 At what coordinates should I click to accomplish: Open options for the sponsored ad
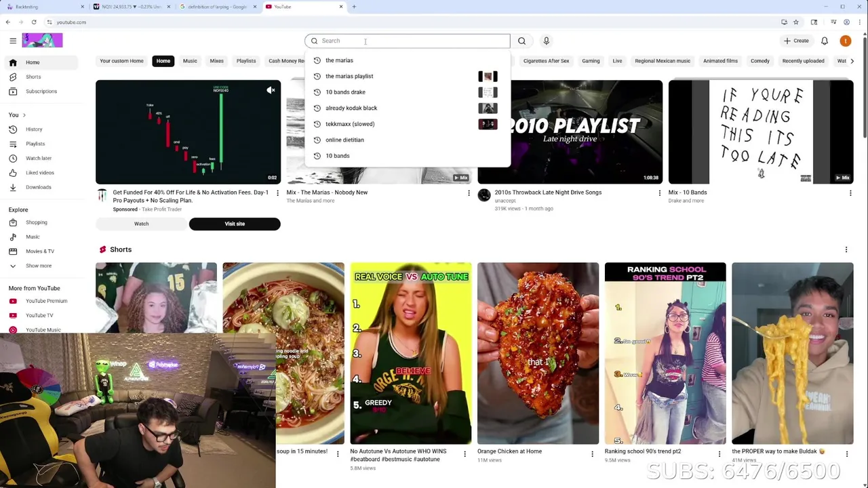pos(277,193)
